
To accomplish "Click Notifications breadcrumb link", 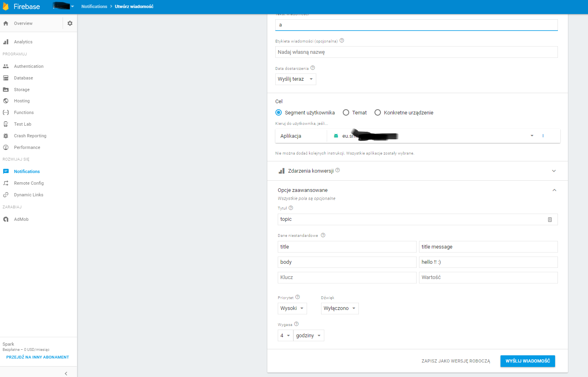I will pyautogui.click(x=94, y=6).
